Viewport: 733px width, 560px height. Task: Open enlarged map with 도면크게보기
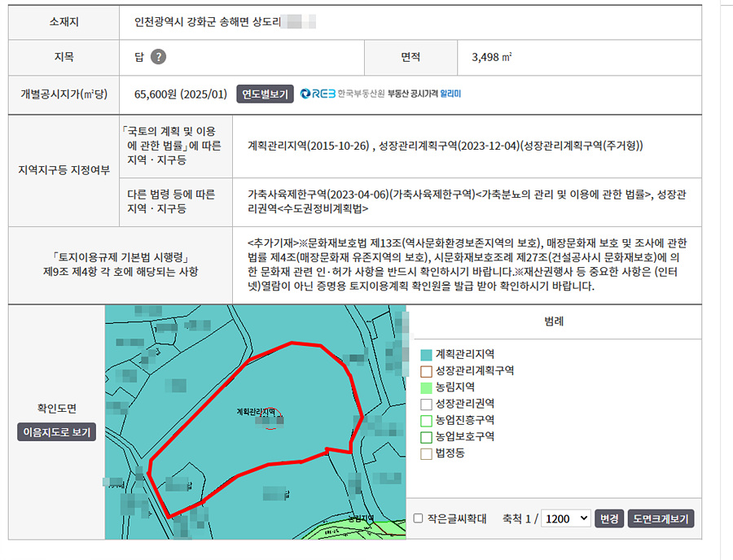(661, 518)
